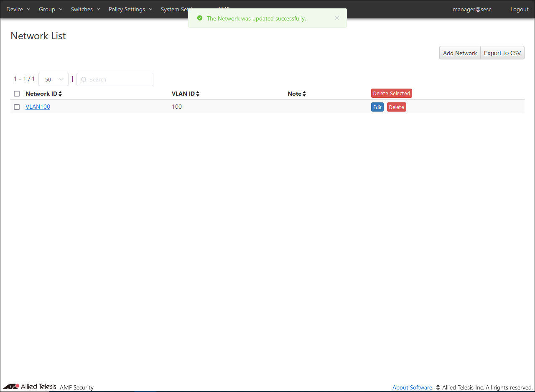Image resolution: width=535 pixels, height=392 pixels.
Task: Click the success message text in notification
Action: click(x=256, y=18)
